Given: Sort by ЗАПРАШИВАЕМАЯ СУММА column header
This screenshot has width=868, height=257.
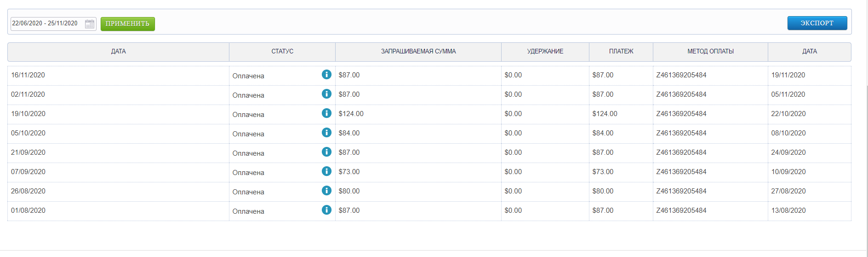Looking at the screenshot, I should click(418, 52).
